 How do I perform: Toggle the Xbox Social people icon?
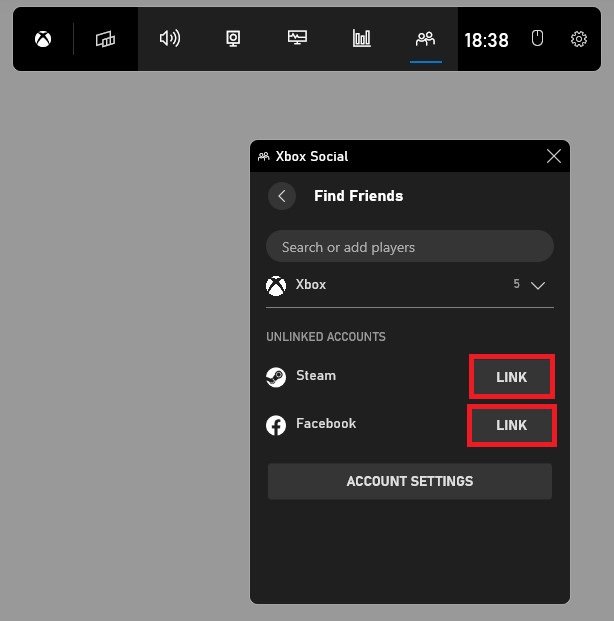425,39
